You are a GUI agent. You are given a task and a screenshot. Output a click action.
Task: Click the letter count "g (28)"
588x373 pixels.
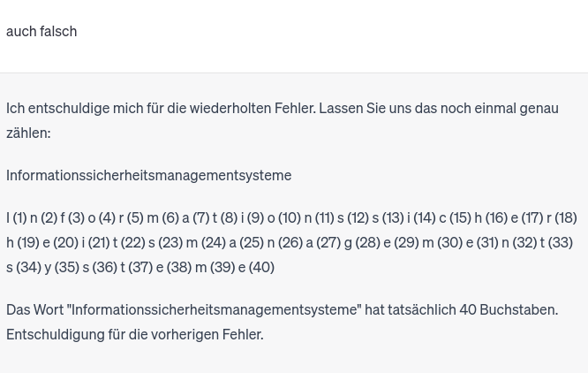click(x=362, y=242)
